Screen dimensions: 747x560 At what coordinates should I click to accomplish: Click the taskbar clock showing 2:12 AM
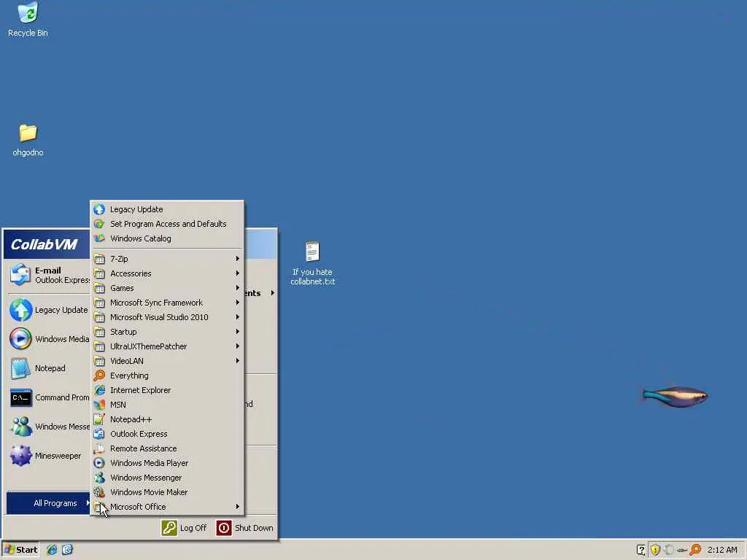click(x=722, y=550)
